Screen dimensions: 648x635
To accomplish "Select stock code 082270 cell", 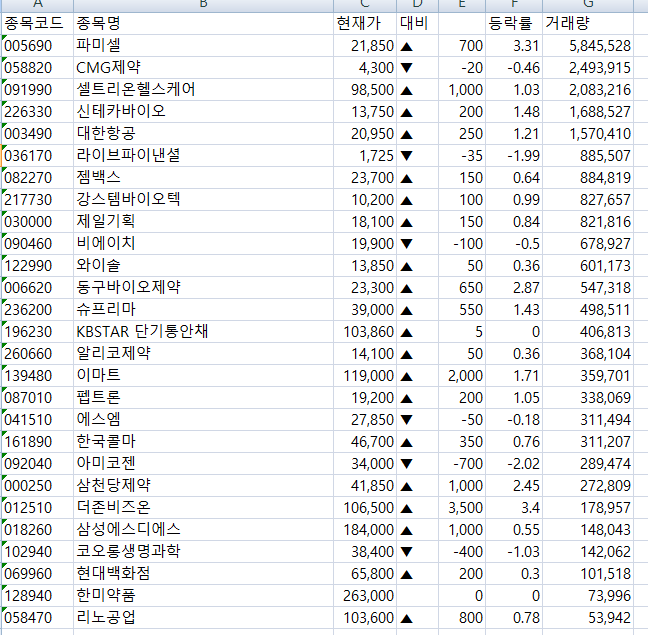I will (37, 178).
